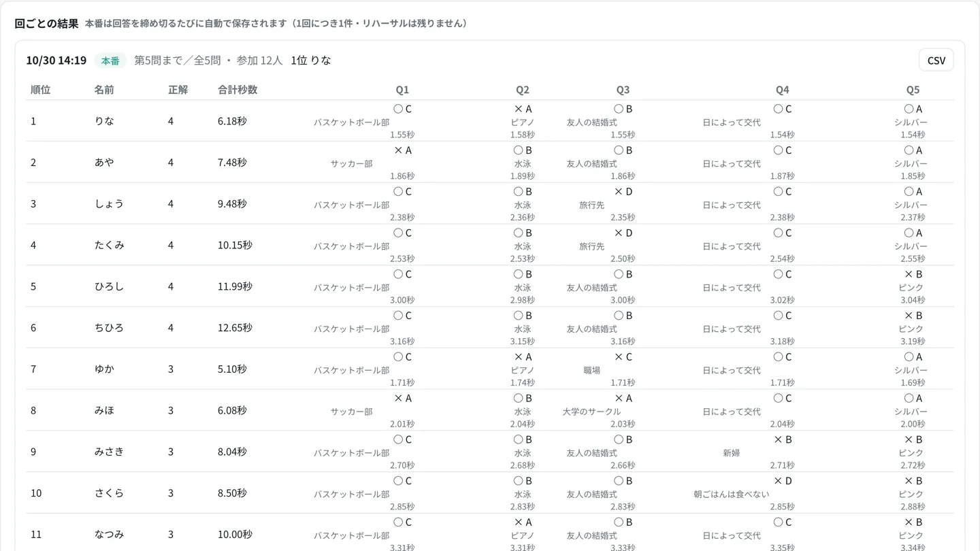Image resolution: width=980 pixels, height=551 pixels.
Task: Click the winner label 1位 りな
Action: coord(311,61)
